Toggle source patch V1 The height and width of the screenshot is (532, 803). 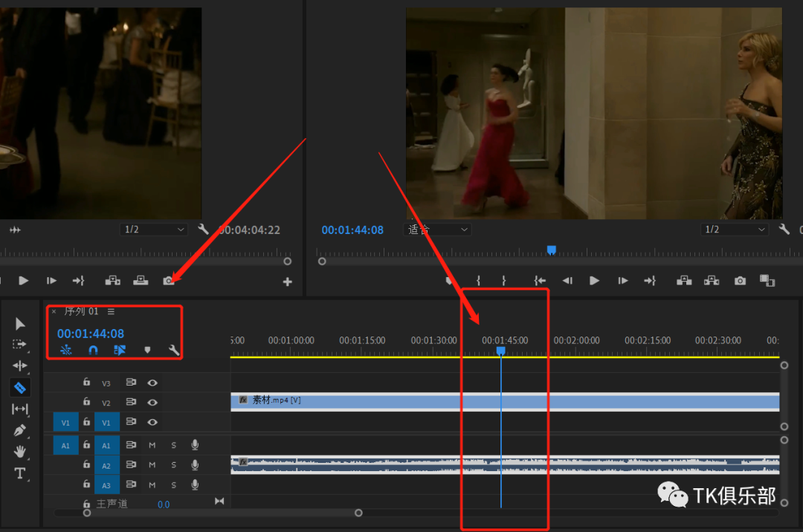[x=65, y=423]
